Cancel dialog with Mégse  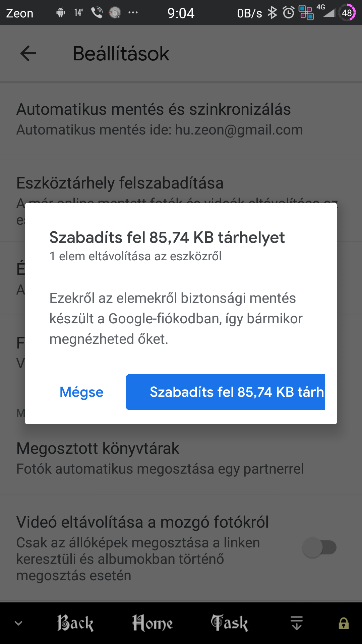(81, 392)
